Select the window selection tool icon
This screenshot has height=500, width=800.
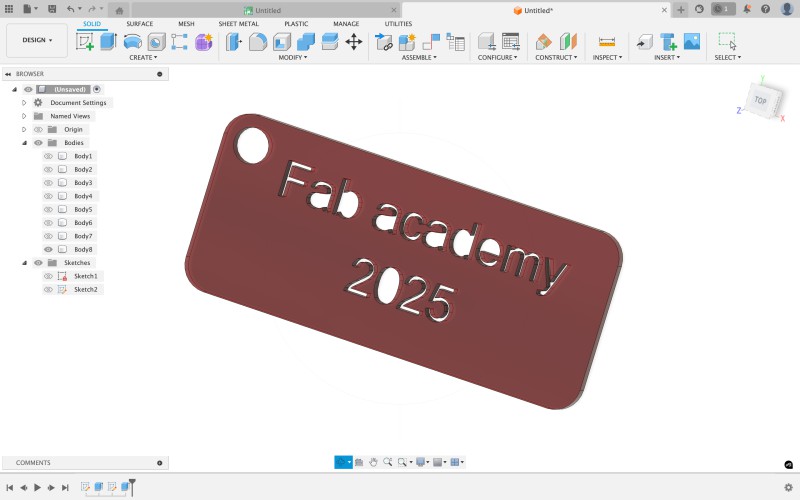coord(727,41)
